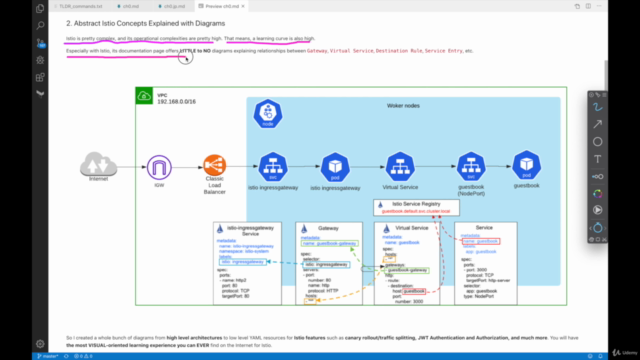Click the heading 'Abstract Istio Concepts Explained with Diagrams'
The image size is (640, 360).
(149, 23)
